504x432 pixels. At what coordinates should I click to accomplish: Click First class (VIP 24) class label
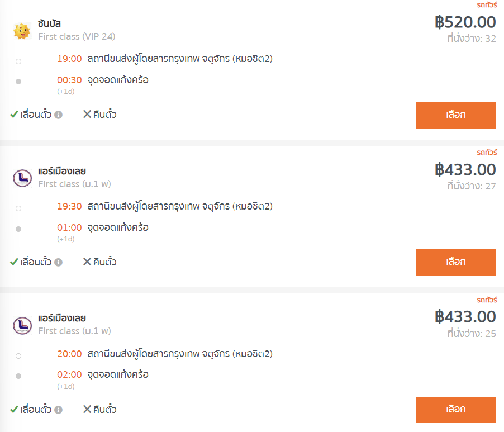(77, 37)
